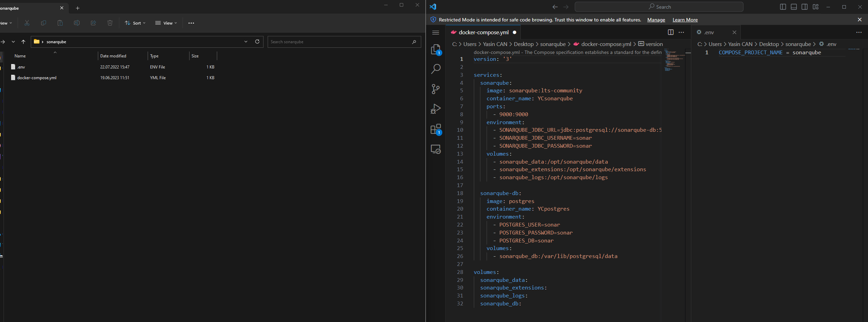868x322 pixels.
Task: Click sonarqube in .env breadcrumb path
Action: (x=798, y=44)
